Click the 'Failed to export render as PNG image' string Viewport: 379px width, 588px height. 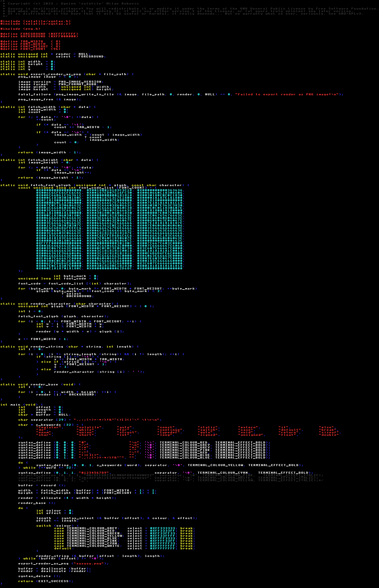pyautogui.click(x=287, y=94)
